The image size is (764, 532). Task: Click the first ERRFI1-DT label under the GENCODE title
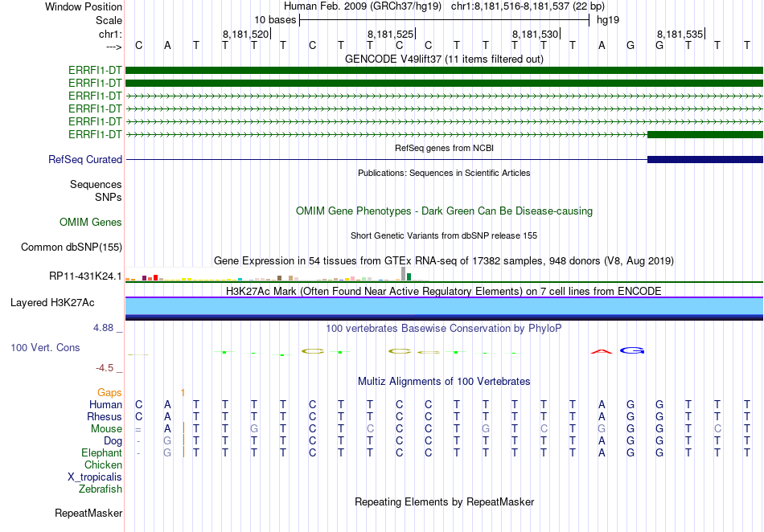pos(95,70)
